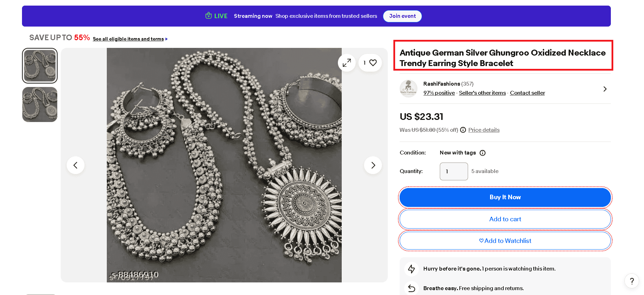
Task: Open the Price details link
Action: (483, 130)
